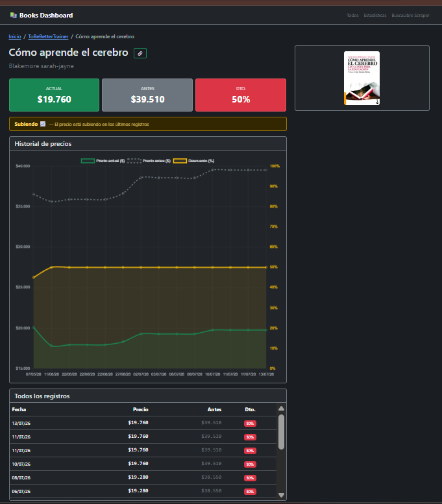Go to the Estadísticas page

pos(375,16)
